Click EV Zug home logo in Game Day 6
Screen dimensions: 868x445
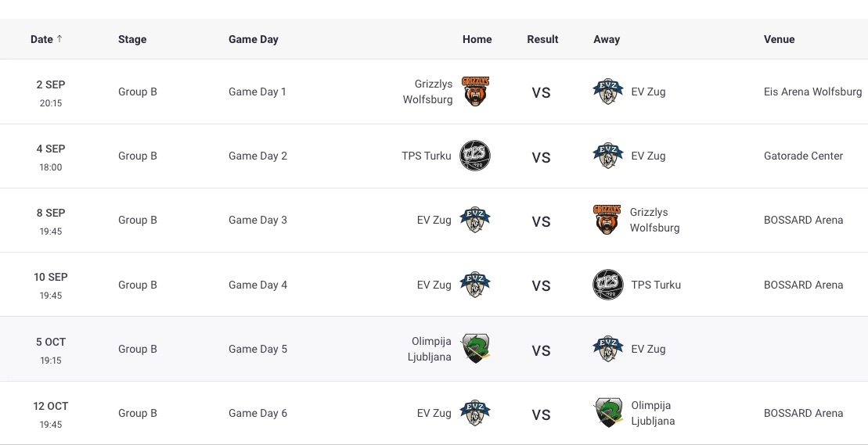(475, 413)
